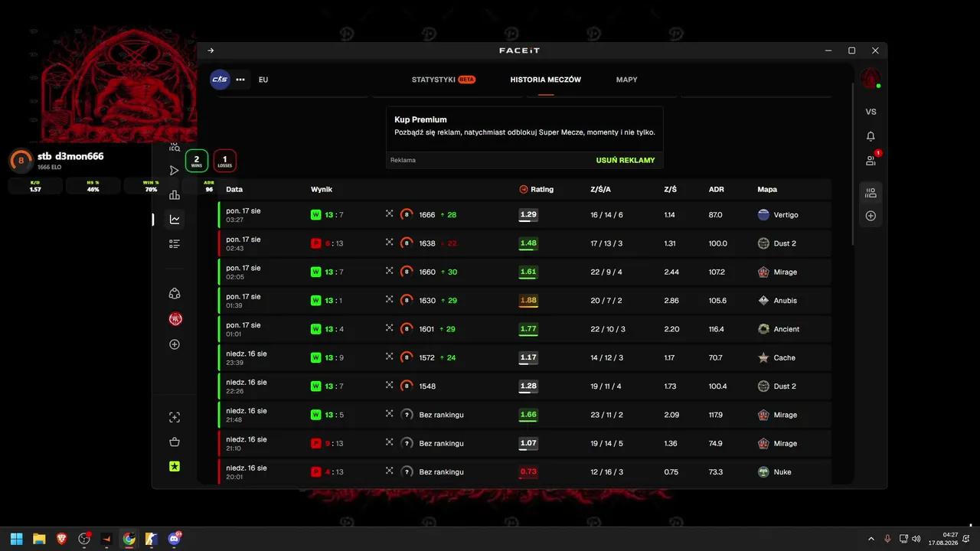Click the 0.73 rating value

pyautogui.click(x=528, y=472)
